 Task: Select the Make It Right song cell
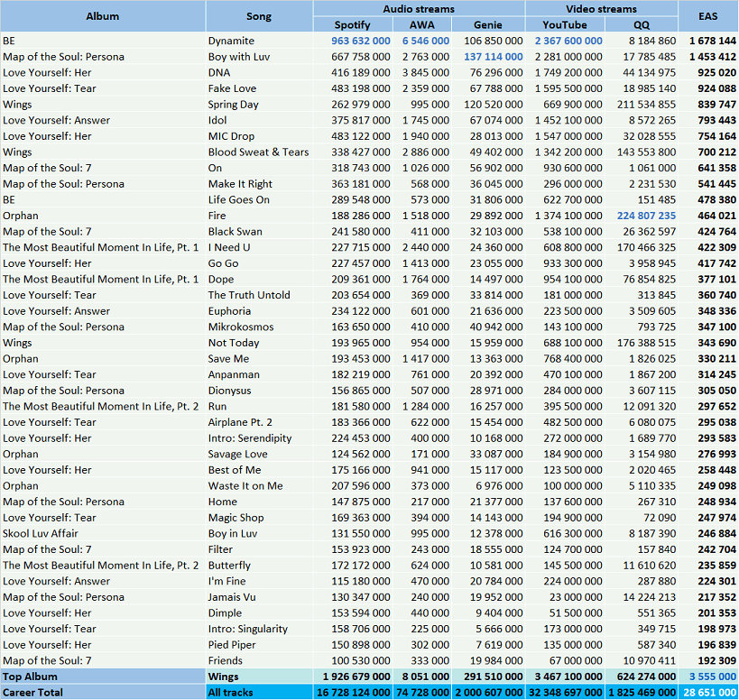pyautogui.click(x=259, y=184)
